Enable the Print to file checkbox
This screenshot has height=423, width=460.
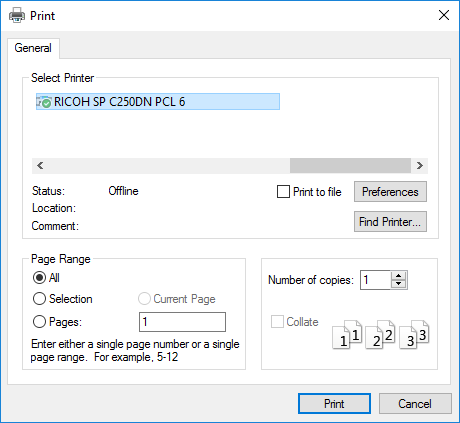coord(283,192)
